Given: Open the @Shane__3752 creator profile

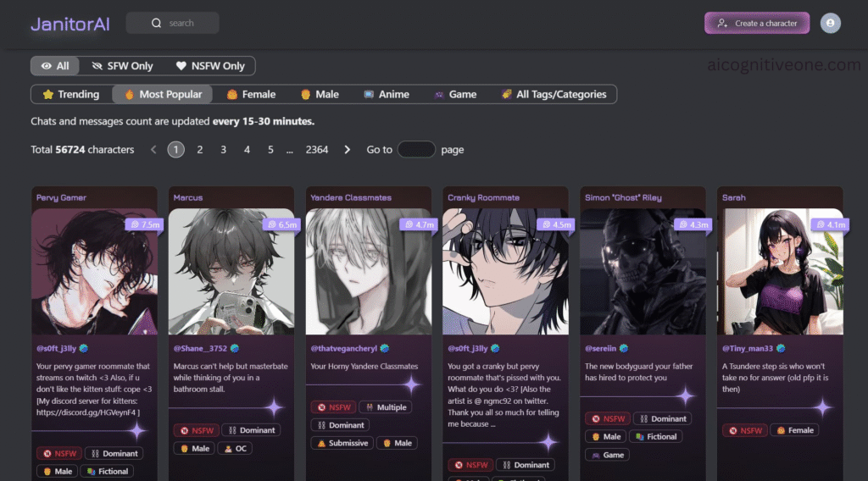Looking at the screenshot, I should point(200,348).
